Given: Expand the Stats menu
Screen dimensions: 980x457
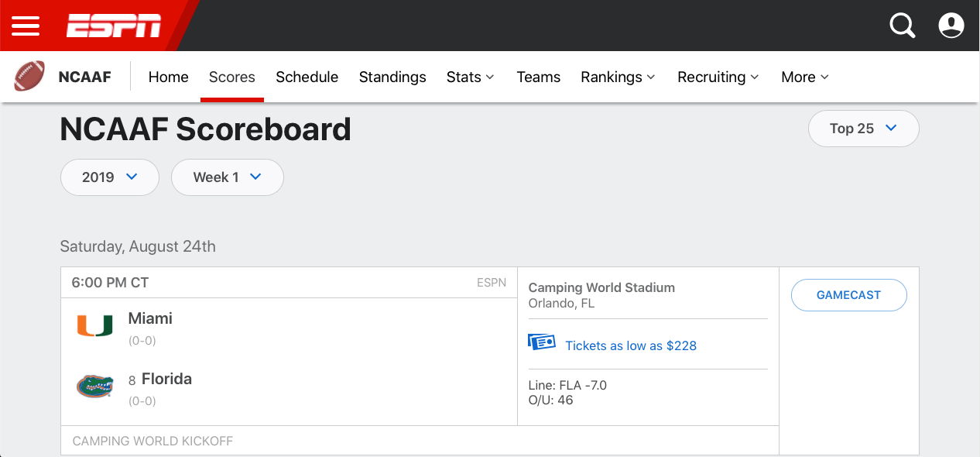Looking at the screenshot, I should pyautogui.click(x=470, y=77).
